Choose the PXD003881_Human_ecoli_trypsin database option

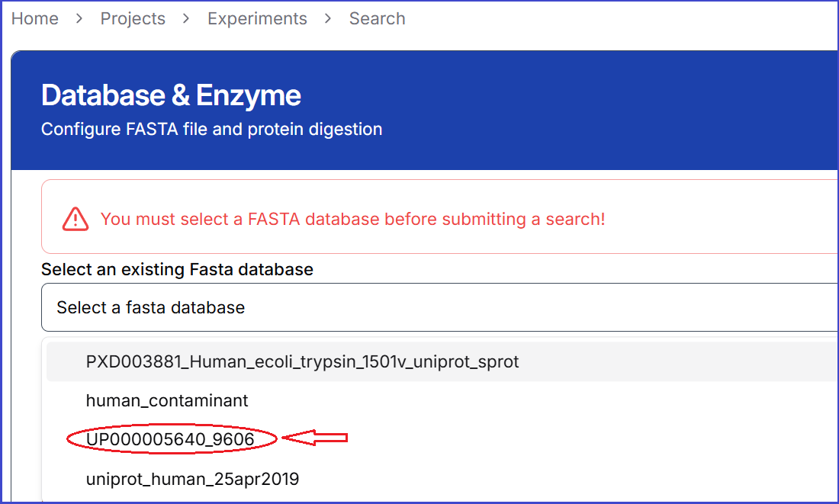point(302,361)
